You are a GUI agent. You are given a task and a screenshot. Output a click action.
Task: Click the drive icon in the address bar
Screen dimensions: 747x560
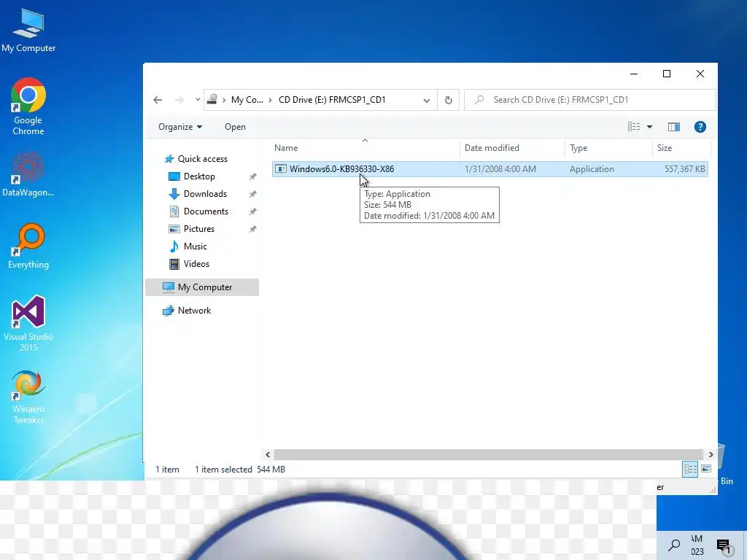coord(212,99)
